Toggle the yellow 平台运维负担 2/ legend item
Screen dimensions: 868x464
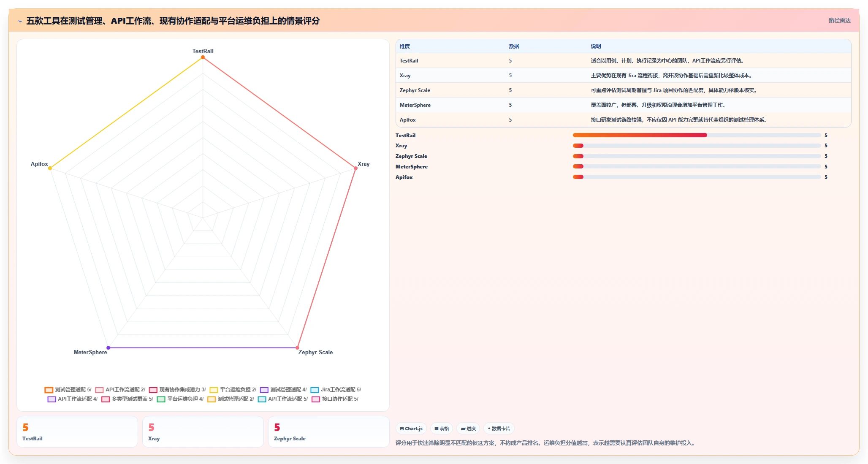(233, 390)
